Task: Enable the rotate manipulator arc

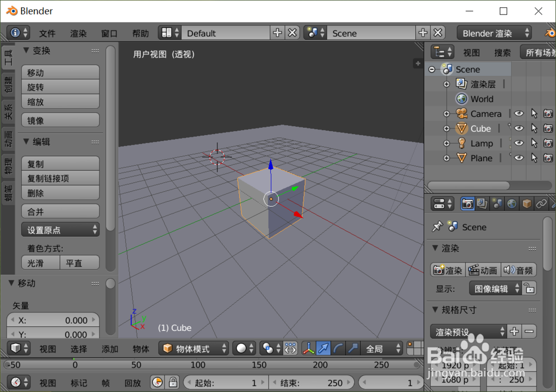Action: tap(338, 349)
